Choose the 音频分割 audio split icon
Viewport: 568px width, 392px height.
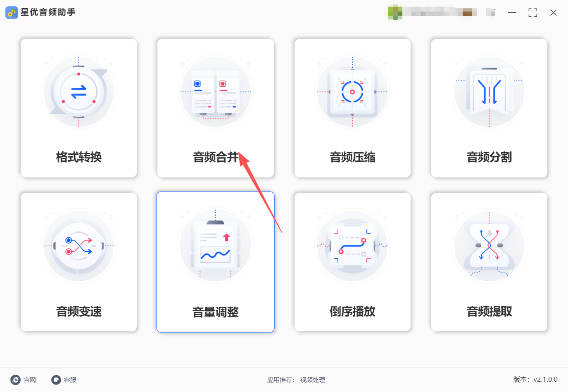pyautogui.click(x=489, y=92)
